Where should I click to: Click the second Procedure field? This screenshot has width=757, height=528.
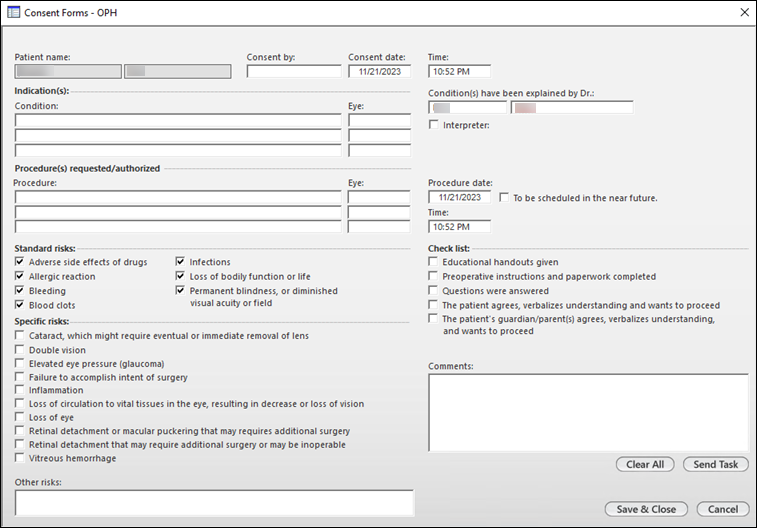point(178,212)
